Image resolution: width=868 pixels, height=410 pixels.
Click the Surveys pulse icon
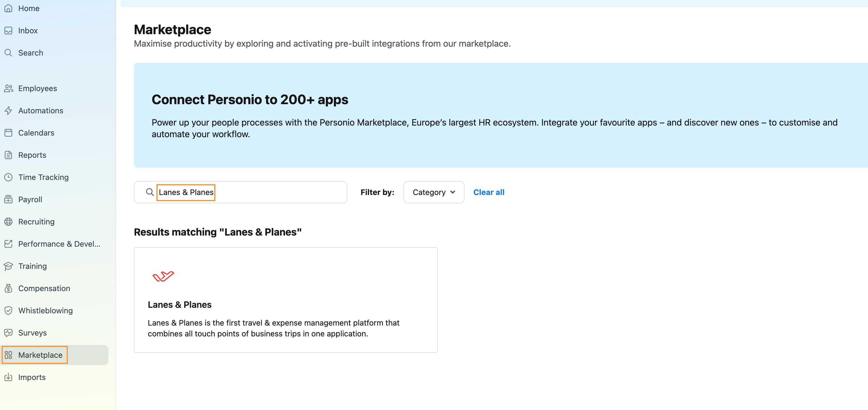(x=8, y=333)
